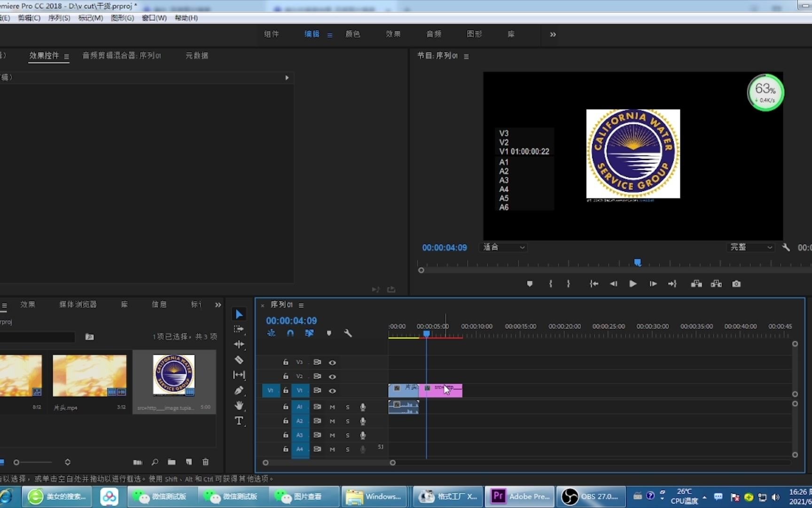Open the 编辑 workspace menu icon
Screen dimensions: 812x508
point(330,35)
